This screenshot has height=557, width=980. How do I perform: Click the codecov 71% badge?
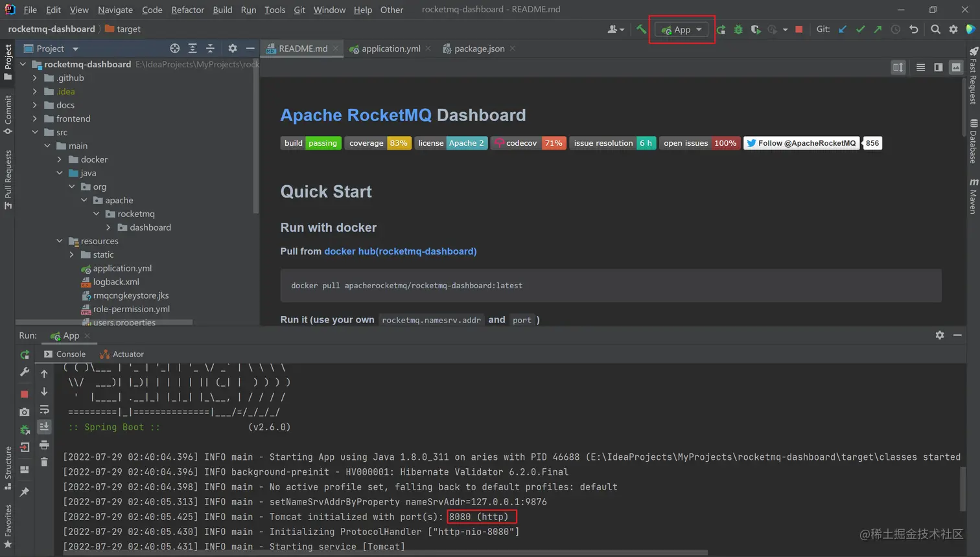[528, 143]
